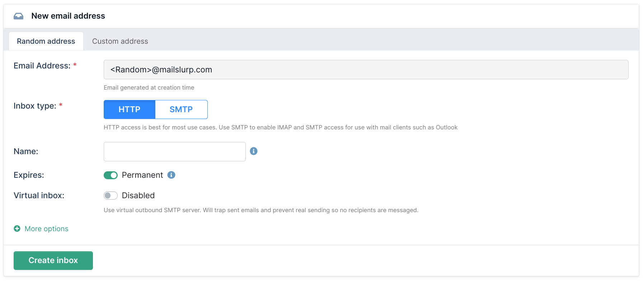Expand More options
Viewport: 644px width, 281px height.
pos(46,229)
